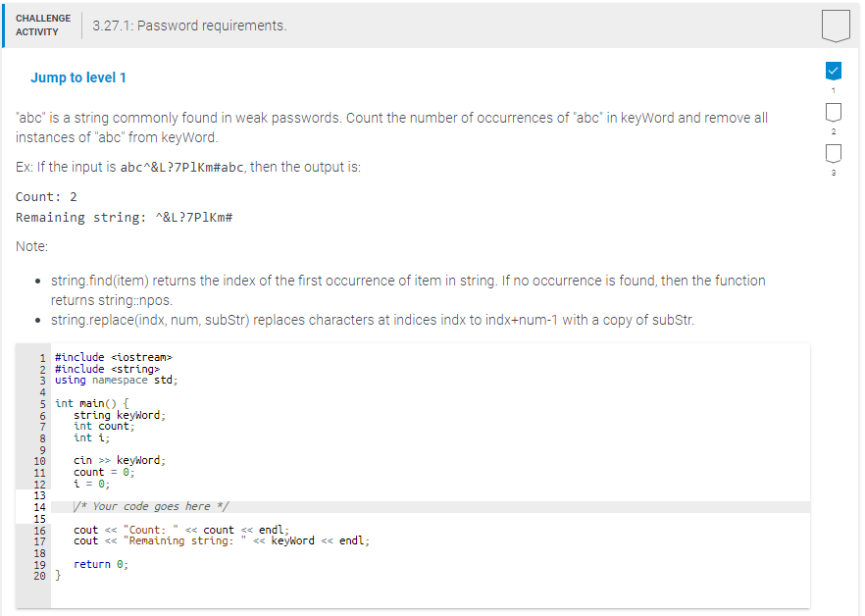Click the '#include <iostream>' line
Screen dimensions: 865x616
tap(114, 357)
